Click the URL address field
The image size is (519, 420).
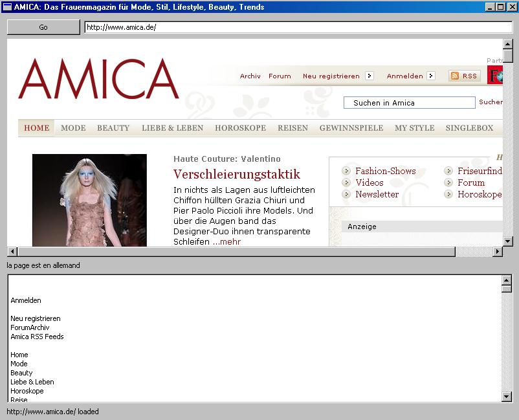click(x=298, y=27)
